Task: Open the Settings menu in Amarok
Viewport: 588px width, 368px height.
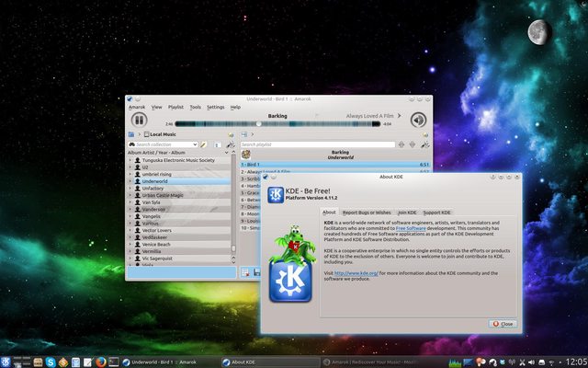Action: click(216, 107)
